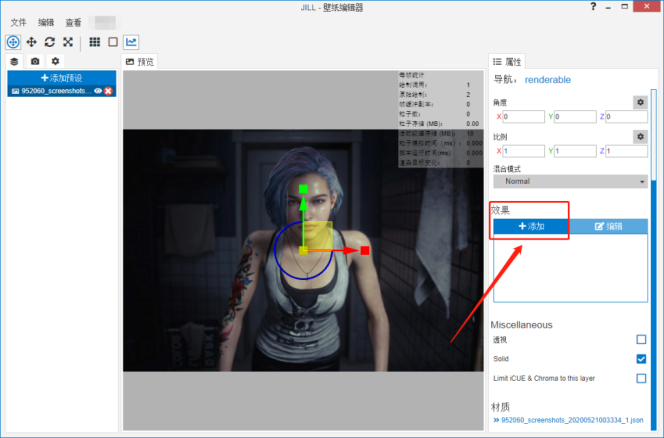The width and height of the screenshot is (664, 438).
Task: Click the angle X input field
Action: point(523,116)
